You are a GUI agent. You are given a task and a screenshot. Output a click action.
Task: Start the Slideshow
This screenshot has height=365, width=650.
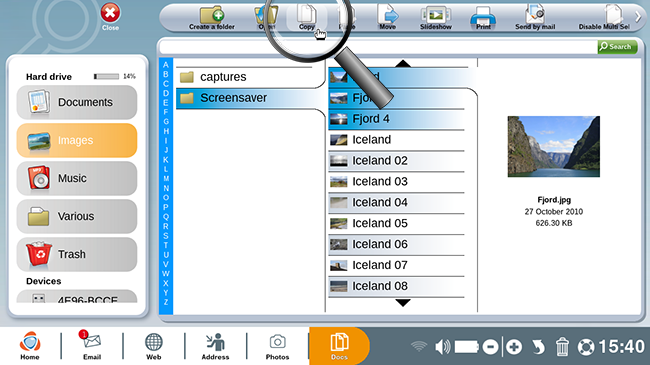tap(436, 15)
